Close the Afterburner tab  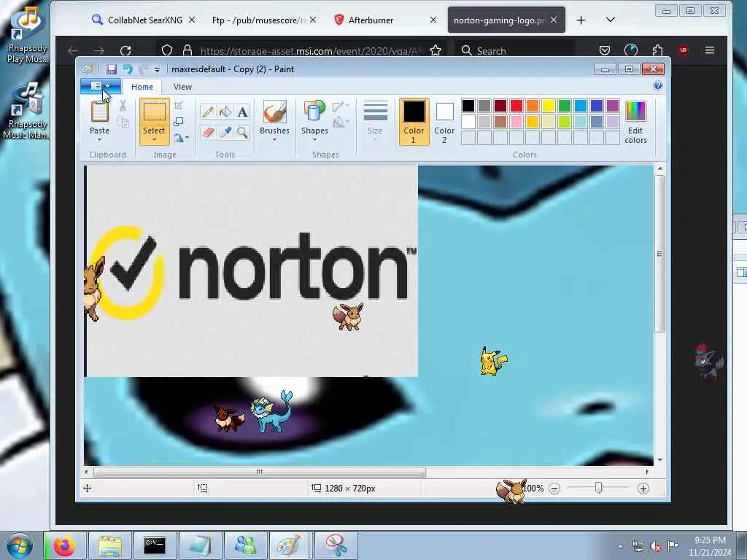pos(433,20)
